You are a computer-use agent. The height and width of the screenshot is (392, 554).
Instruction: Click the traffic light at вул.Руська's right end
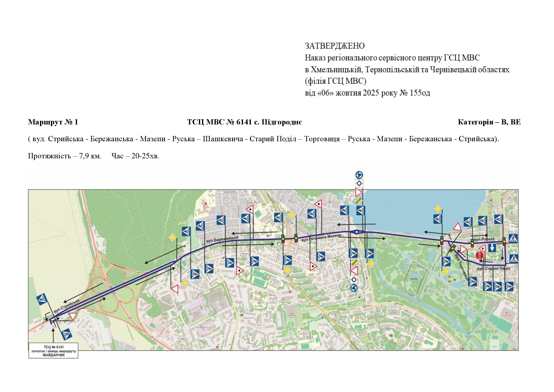(x=504, y=241)
